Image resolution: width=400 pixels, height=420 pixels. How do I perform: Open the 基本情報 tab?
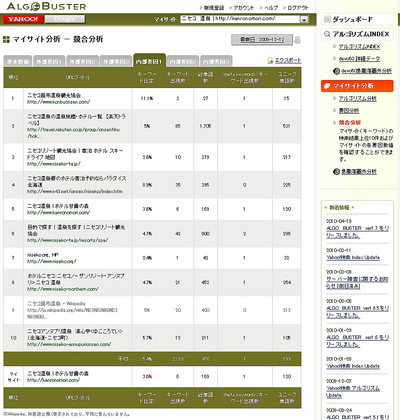[18, 61]
